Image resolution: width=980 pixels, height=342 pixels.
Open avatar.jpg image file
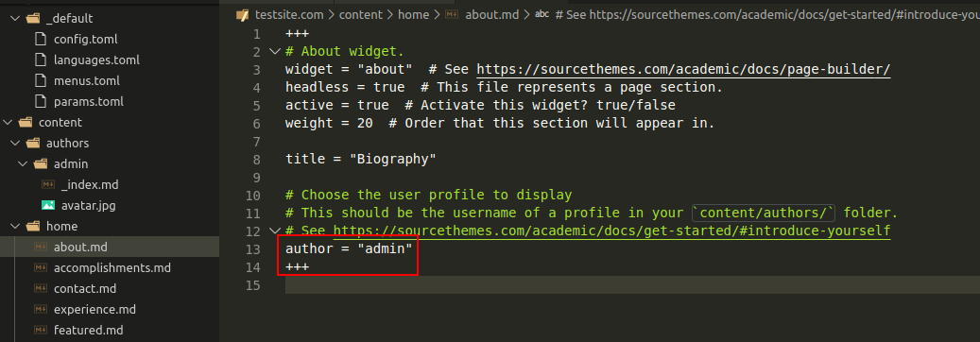point(88,205)
